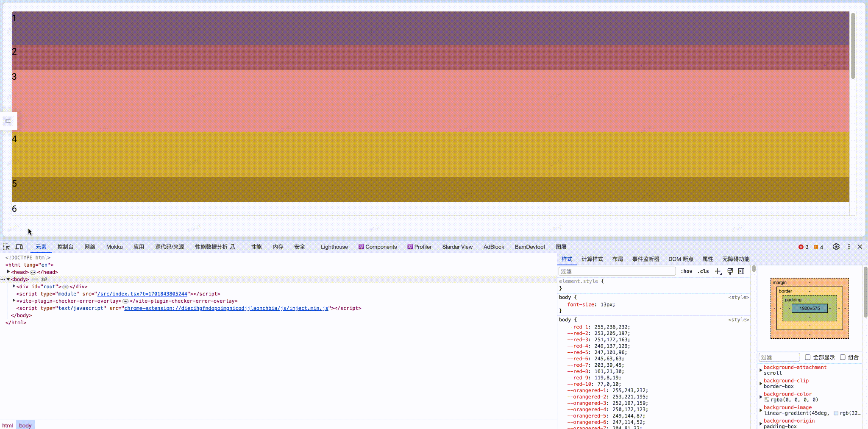The height and width of the screenshot is (429, 868).
Task: Expand the background-image computed property
Action: 761,410
